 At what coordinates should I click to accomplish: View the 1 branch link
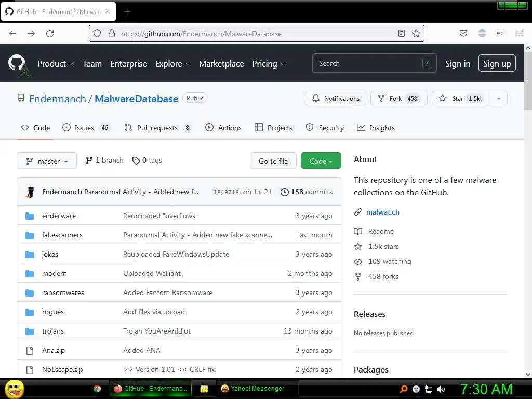[x=105, y=161]
